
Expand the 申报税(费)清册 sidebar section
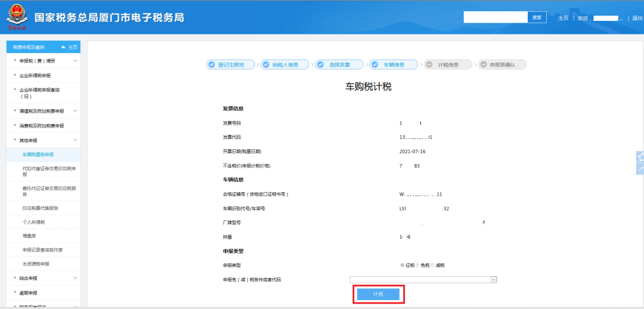point(75,61)
